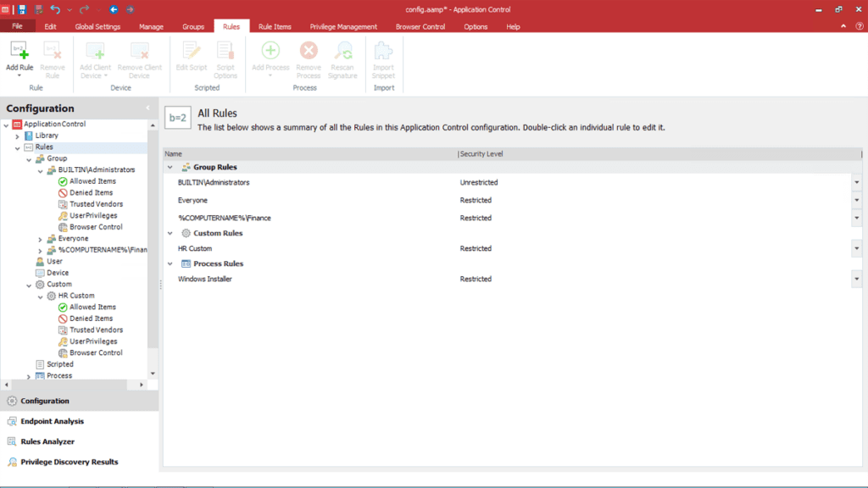Open the Global Settings tab

point(97,26)
